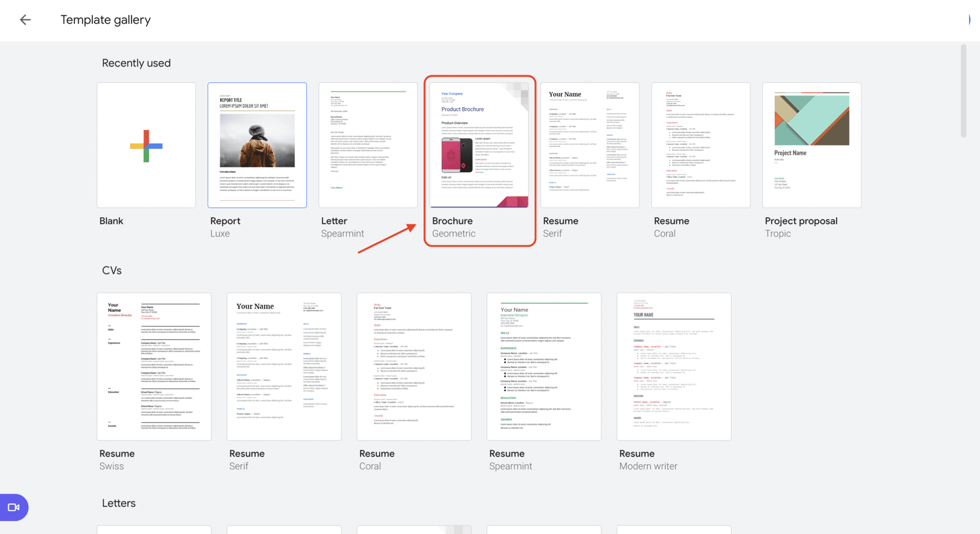This screenshot has width=980, height=534.
Task: Open the Resume Swiss template in CVs
Action: 154,366
